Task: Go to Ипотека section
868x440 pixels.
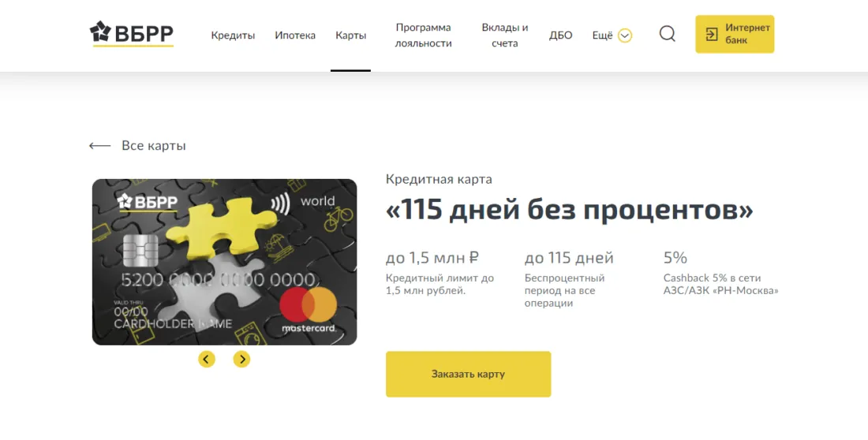Action: [x=295, y=35]
